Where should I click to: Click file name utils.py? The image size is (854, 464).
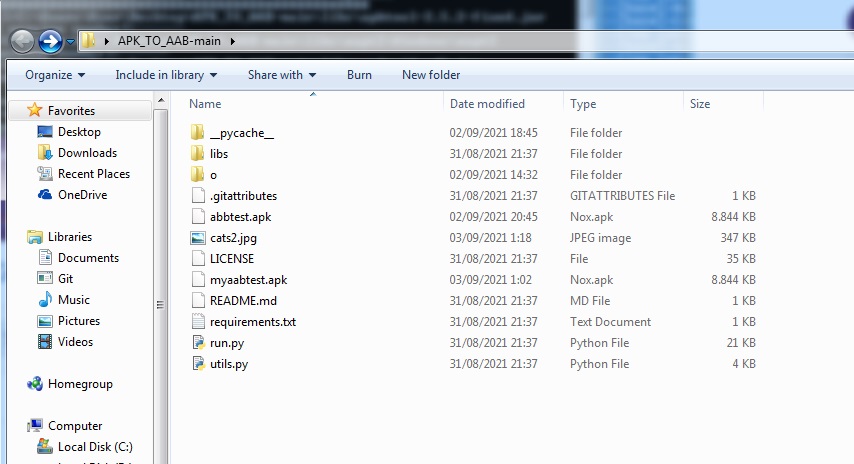tap(229, 364)
